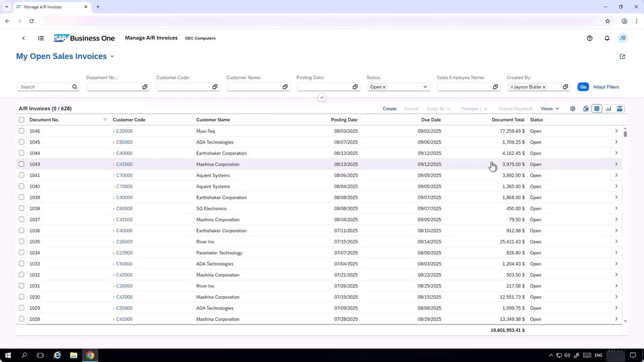644x362 pixels.
Task: Switch to chart view icon
Action: coord(609,109)
